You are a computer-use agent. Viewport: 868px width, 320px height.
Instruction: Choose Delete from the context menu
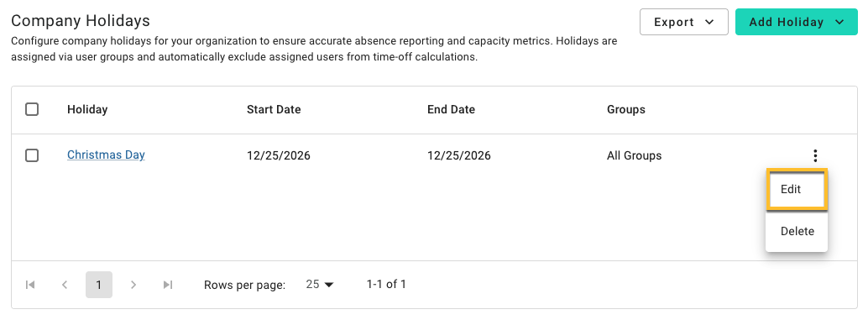797,232
